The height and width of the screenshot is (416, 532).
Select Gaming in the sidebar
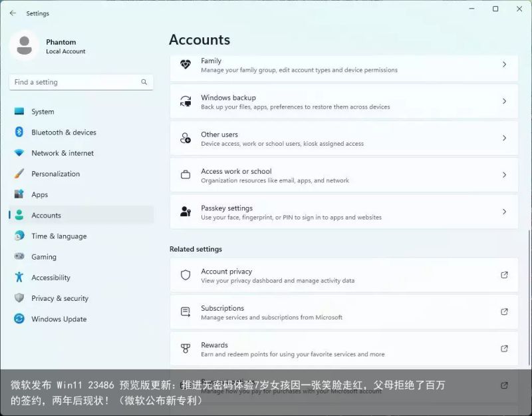pyautogui.click(x=81, y=256)
